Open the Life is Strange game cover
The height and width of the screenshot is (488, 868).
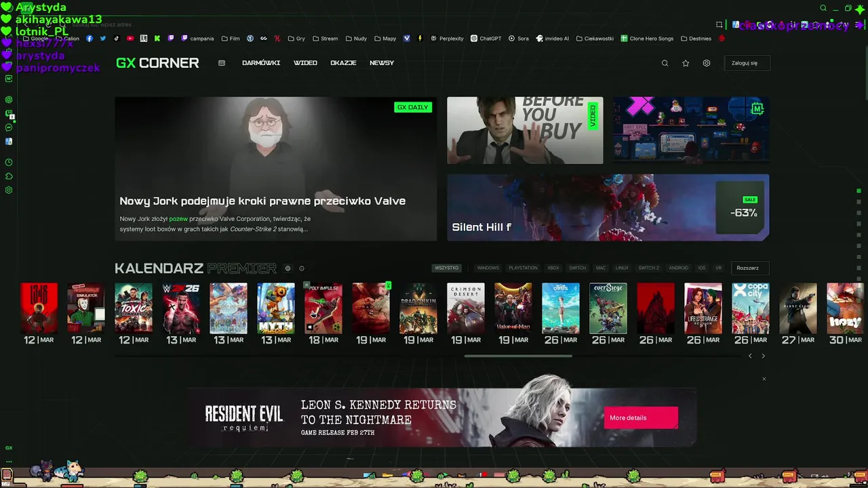tap(703, 308)
